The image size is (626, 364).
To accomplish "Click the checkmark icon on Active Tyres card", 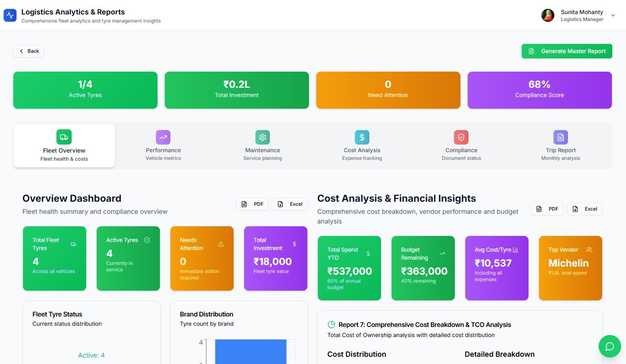I will pos(147,240).
